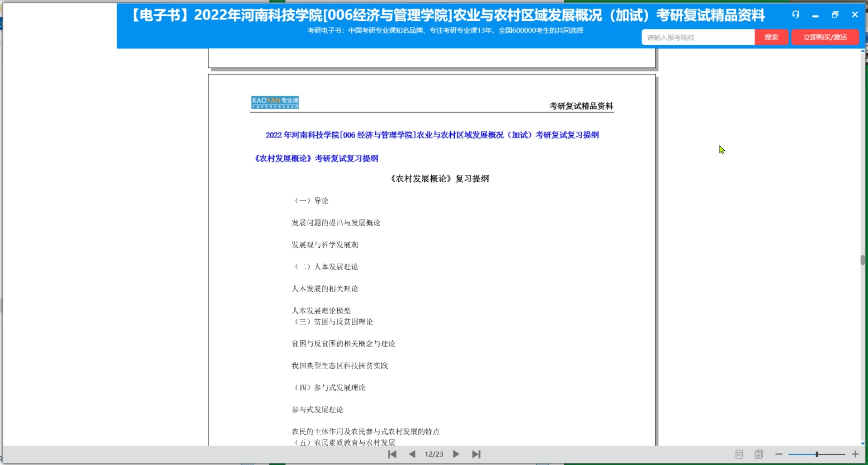Screen dimensions: 868x465
Task: Click the 2022年河南科技学院 document title link
Action: [x=431, y=134]
